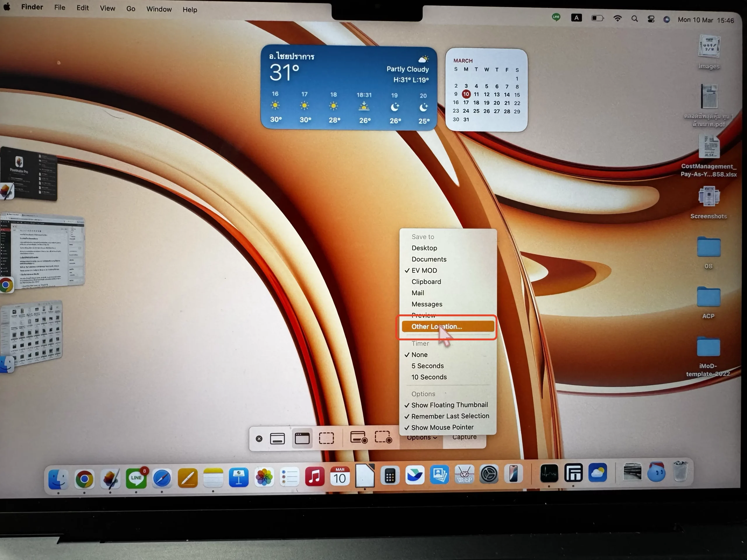Choose Other Location… in Save to
747x560 pixels.
pos(436,327)
